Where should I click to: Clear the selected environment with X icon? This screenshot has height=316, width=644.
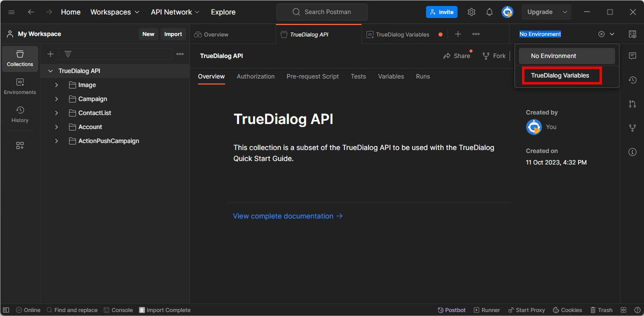[601, 34]
